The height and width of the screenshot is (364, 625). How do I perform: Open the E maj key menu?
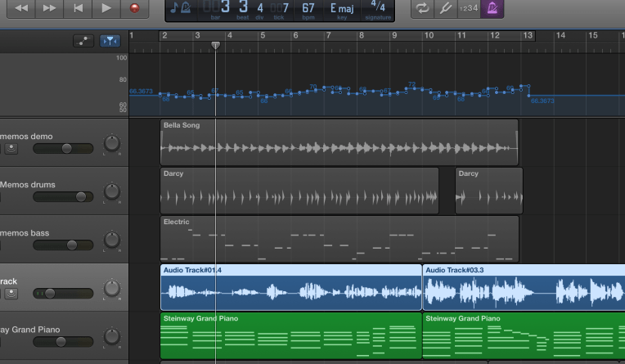click(x=343, y=9)
